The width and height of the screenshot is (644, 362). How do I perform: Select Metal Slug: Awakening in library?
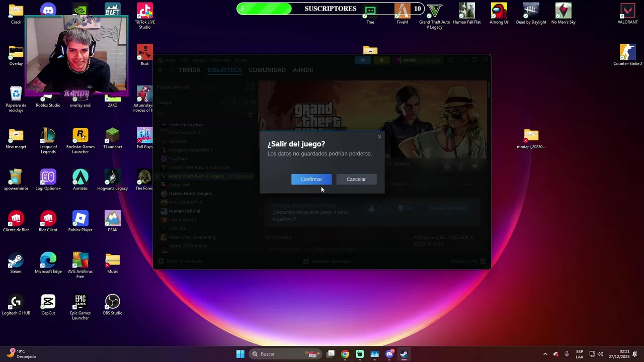tap(192, 237)
